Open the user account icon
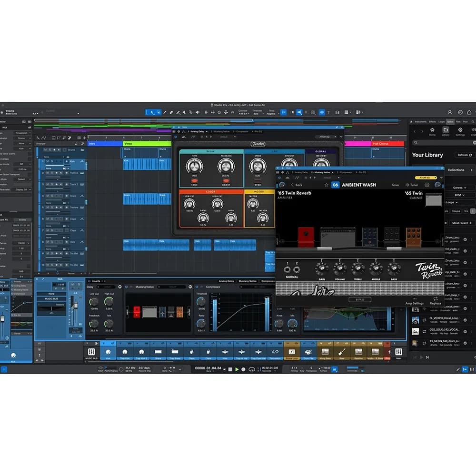 click(450, 112)
